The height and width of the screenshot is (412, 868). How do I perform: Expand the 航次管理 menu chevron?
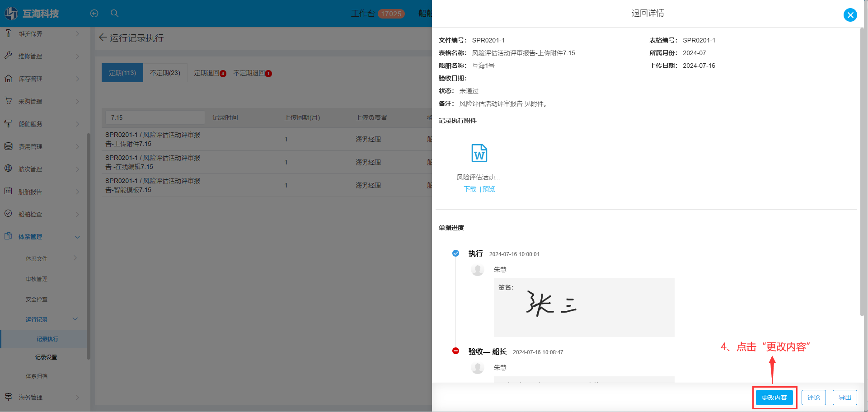(x=77, y=169)
